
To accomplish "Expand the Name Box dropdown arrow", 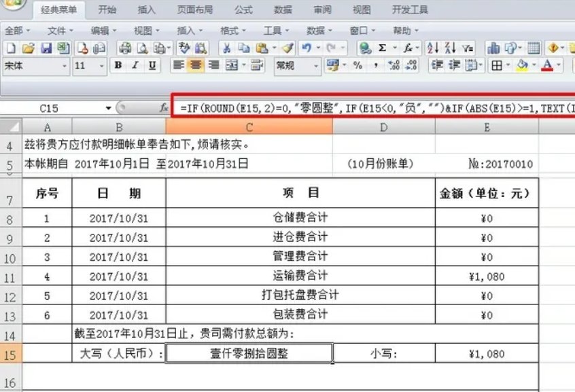I will [108, 108].
